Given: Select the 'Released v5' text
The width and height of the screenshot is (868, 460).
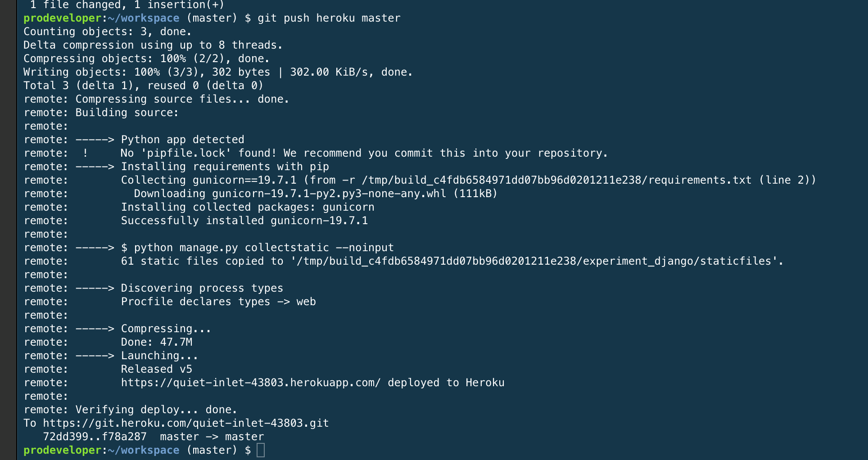Looking at the screenshot, I should [156, 369].
